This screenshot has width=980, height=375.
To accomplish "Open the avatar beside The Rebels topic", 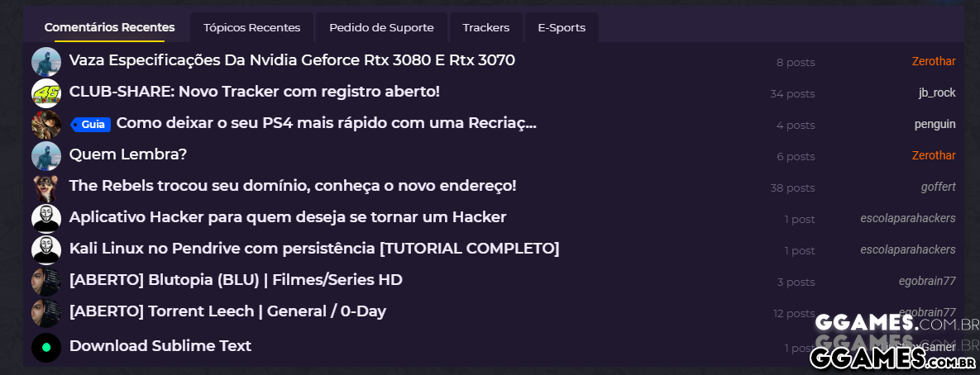I will point(46,187).
